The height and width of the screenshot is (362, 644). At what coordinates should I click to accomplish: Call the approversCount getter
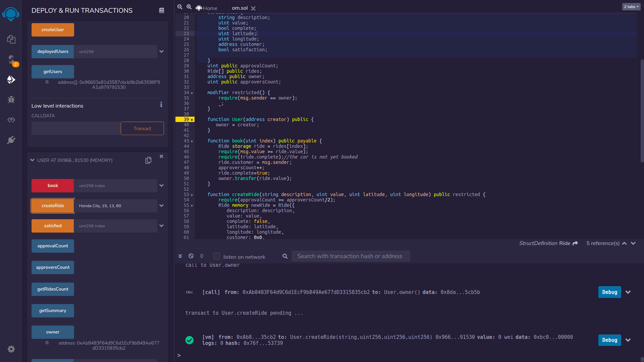tap(53, 267)
